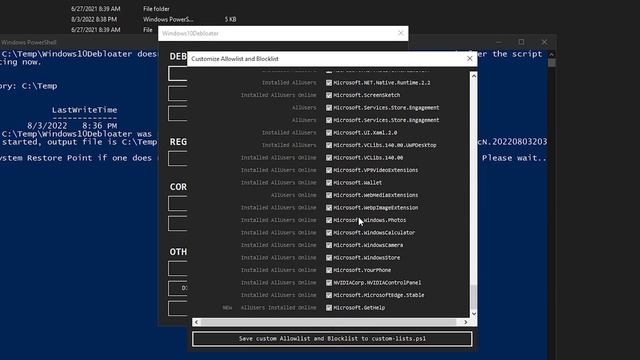The image size is (640, 360).
Task: Click the PowerShell scrollbar up arrow
Action: click(551, 54)
